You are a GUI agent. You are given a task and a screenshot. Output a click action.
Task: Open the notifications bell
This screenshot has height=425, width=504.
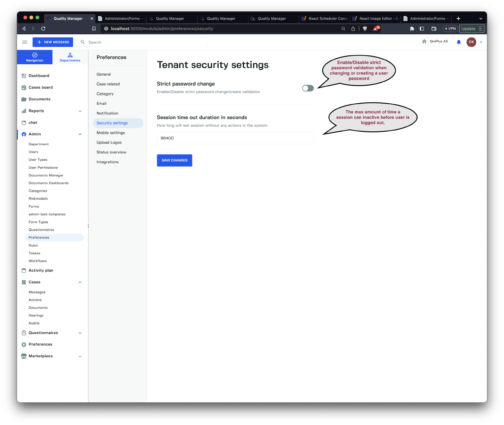click(459, 42)
